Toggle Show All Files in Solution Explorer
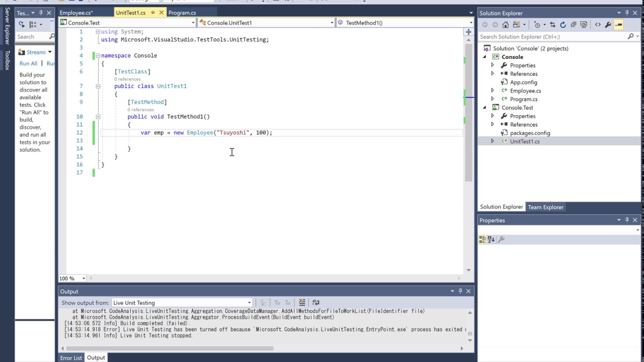This screenshot has width=644, height=362. (x=584, y=24)
